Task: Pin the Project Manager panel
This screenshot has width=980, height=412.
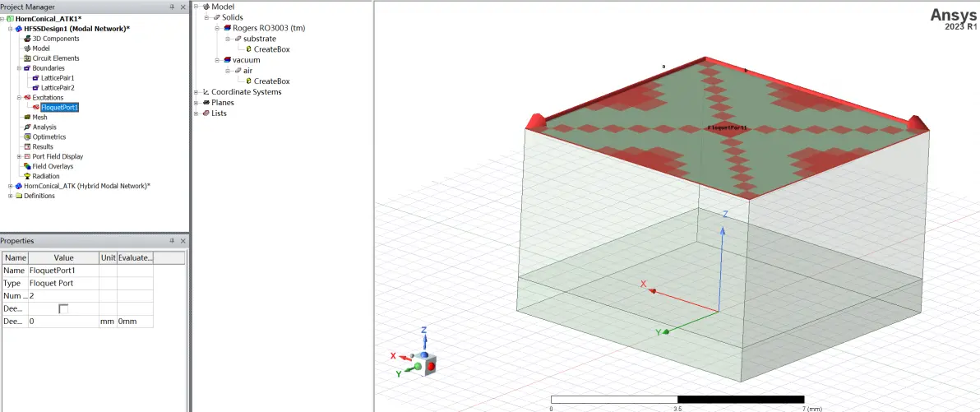Action: (x=172, y=7)
